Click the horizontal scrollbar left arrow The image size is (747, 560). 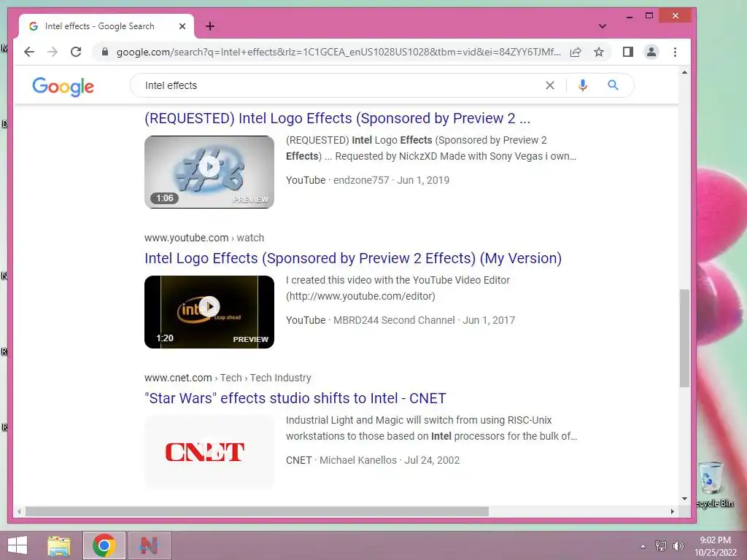point(18,511)
